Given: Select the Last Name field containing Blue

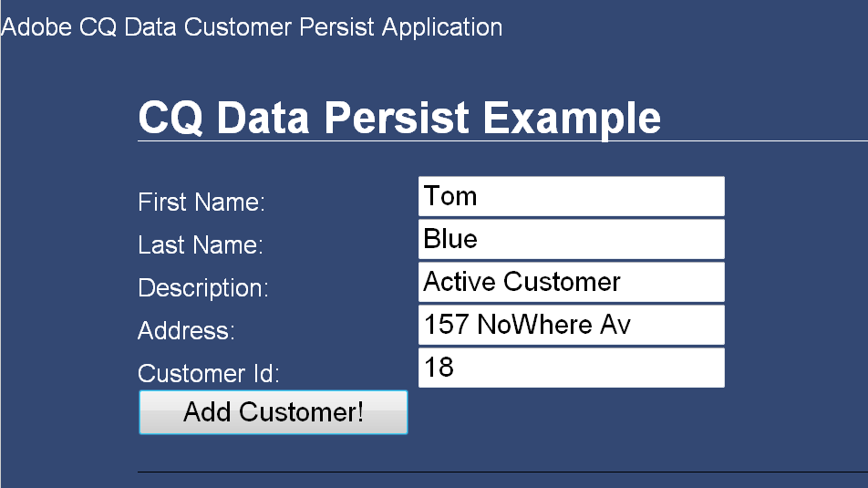Looking at the screenshot, I should (571, 239).
